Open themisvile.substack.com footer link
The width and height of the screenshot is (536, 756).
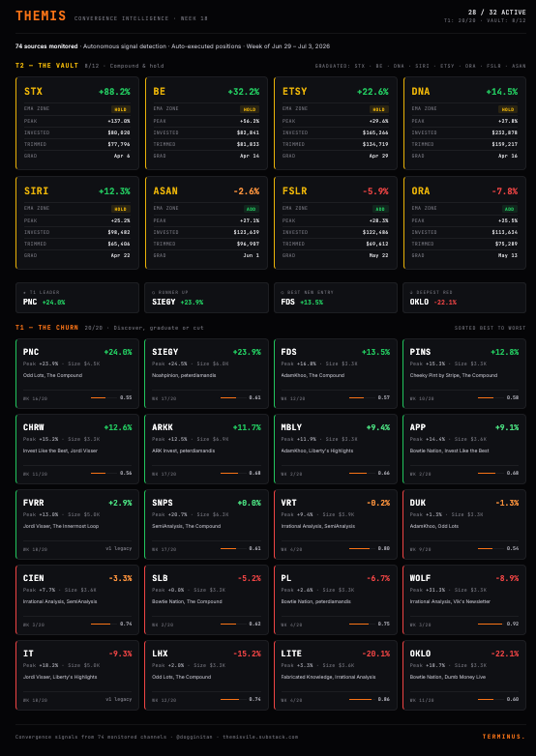tap(260, 737)
